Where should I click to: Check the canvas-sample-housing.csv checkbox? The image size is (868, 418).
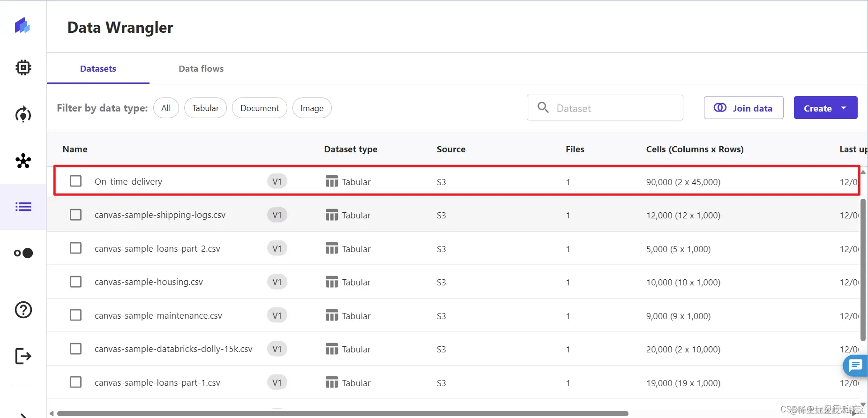(x=75, y=282)
